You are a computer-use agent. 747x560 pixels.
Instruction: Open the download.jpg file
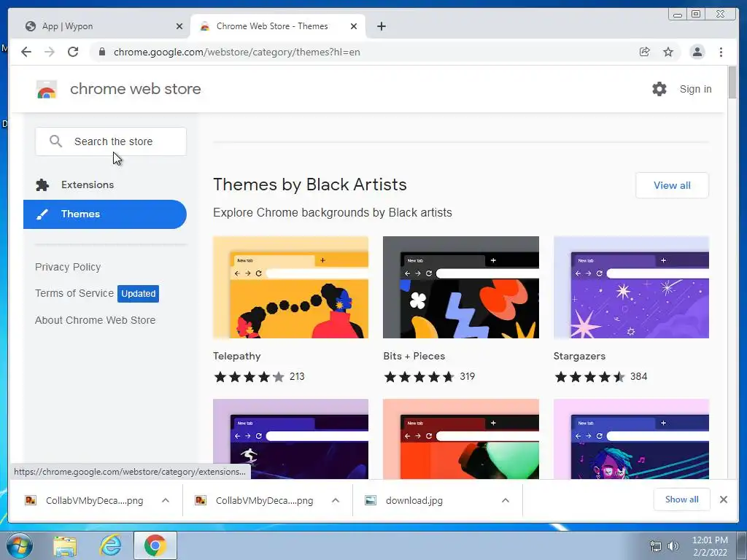point(414,500)
